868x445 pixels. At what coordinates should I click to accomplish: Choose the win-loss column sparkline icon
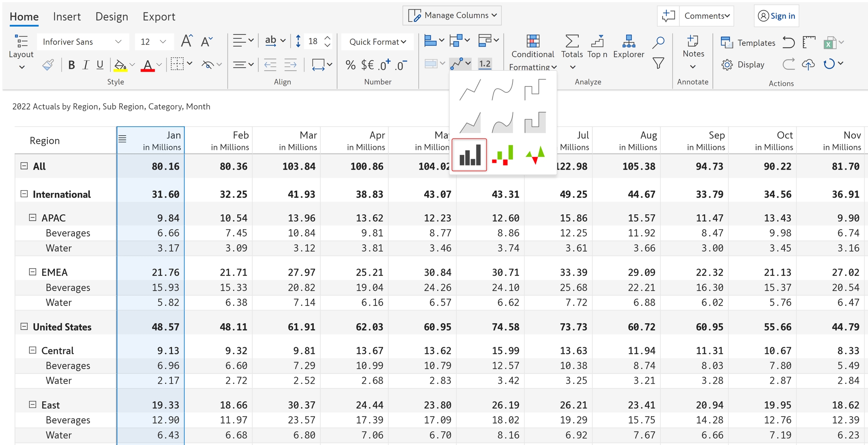click(x=503, y=155)
